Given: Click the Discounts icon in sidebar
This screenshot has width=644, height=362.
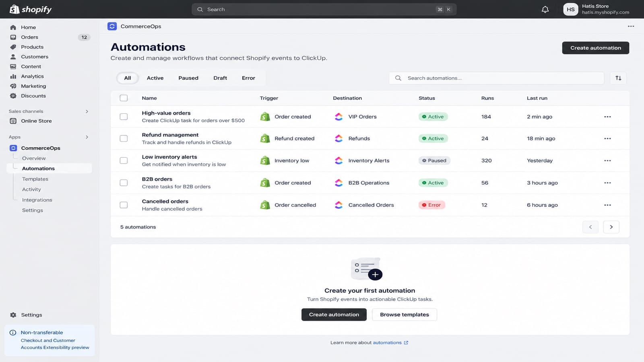Looking at the screenshot, I should coord(13,96).
